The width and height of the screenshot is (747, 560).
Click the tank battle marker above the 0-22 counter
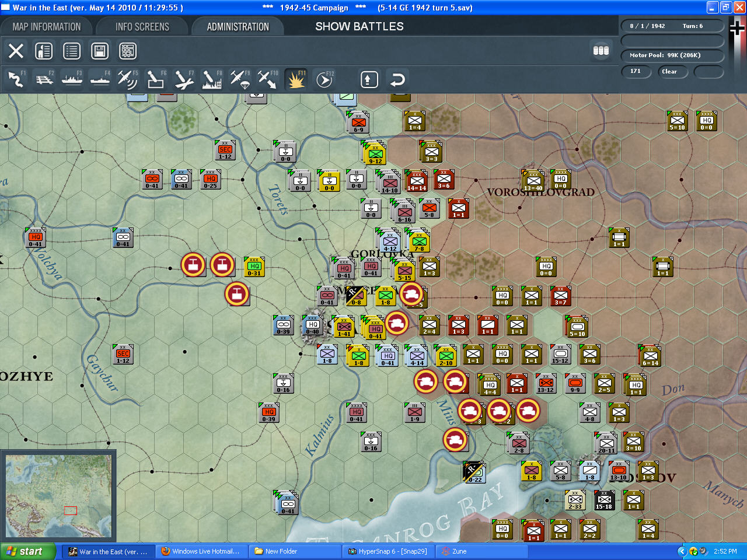(x=455, y=440)
